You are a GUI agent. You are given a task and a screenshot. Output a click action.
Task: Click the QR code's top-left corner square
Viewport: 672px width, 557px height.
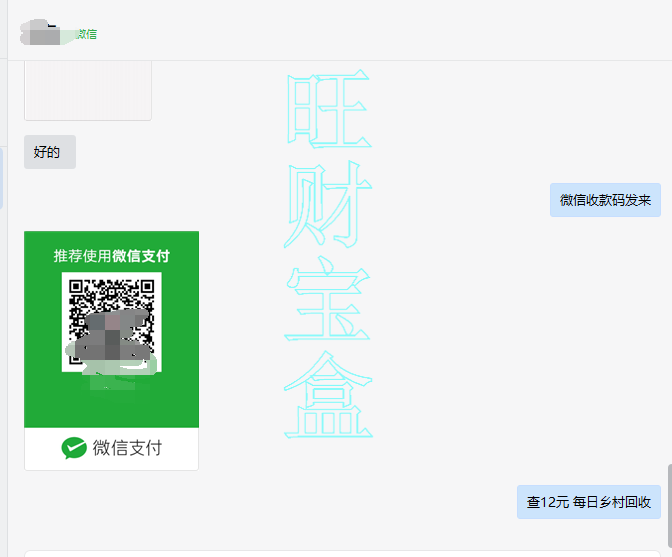pyautogui.click(x=80, y=291)
